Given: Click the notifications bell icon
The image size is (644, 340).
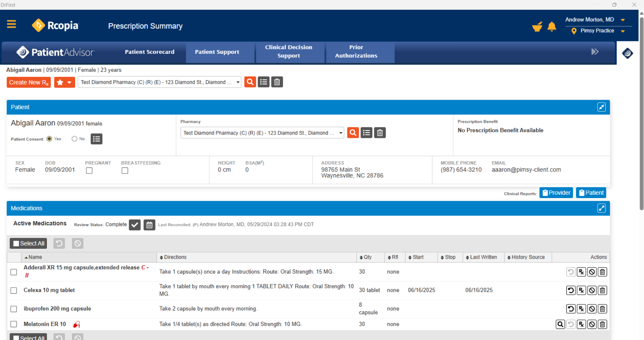Looking at the screenshot, I should (x=552, y=27).
